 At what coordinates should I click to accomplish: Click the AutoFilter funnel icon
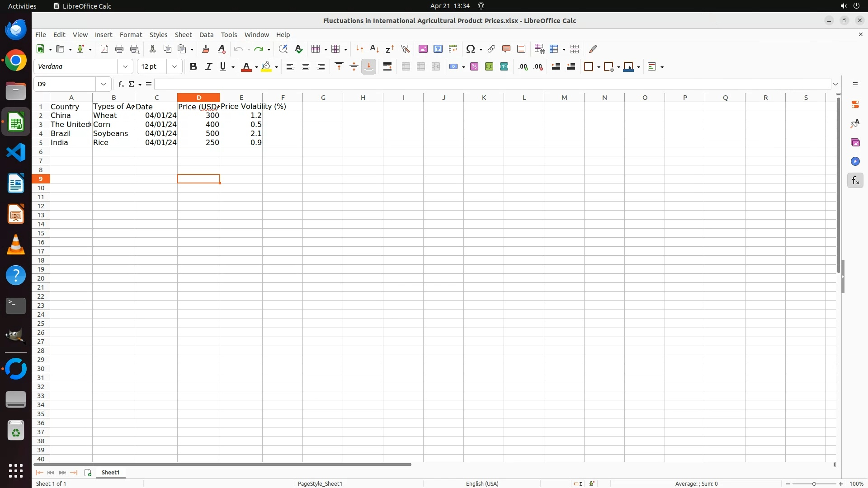coord(405,49)
